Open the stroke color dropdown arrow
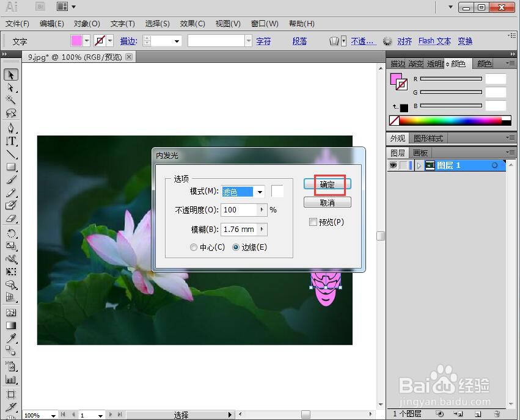Viewport: 520px width, 420px height. (110, 41)
